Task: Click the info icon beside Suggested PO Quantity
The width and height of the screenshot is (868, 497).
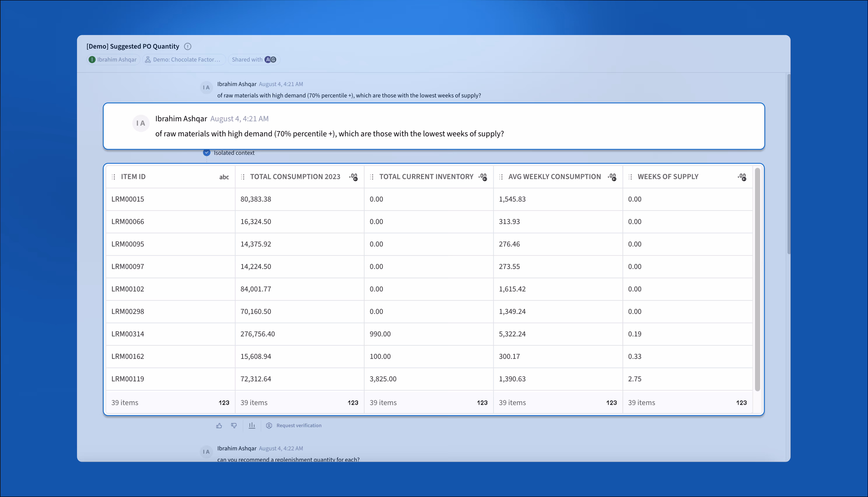Action: pos(188,46)
